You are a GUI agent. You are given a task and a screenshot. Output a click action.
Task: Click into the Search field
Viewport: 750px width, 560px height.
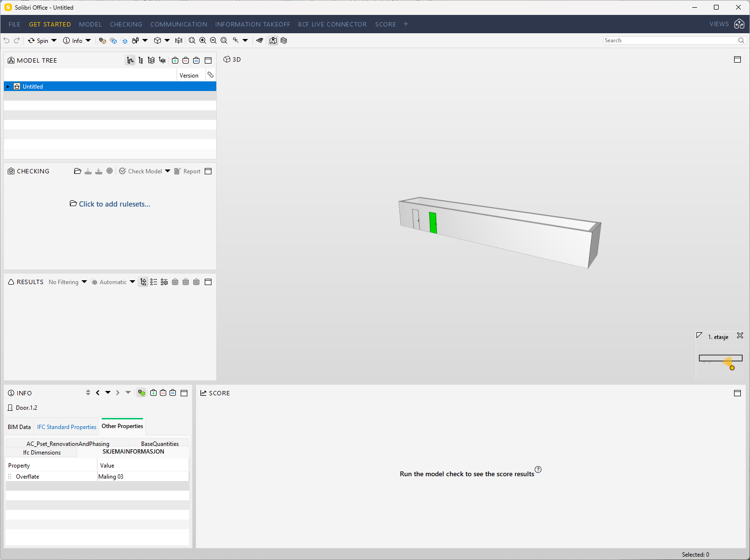[670, 40]
